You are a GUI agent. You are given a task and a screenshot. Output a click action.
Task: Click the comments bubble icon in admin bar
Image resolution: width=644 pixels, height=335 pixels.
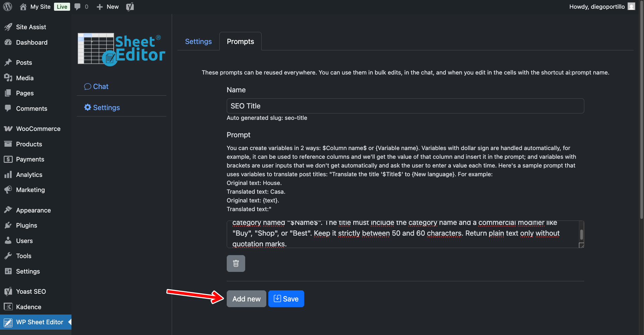[x=77, y=7]
